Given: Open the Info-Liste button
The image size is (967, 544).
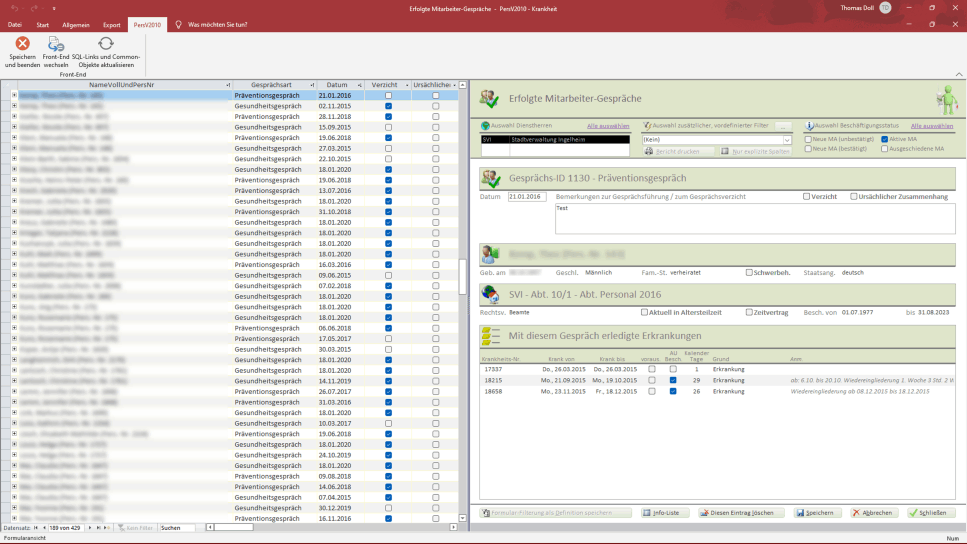Looking at the screenshot, I should tap(665, 512).
